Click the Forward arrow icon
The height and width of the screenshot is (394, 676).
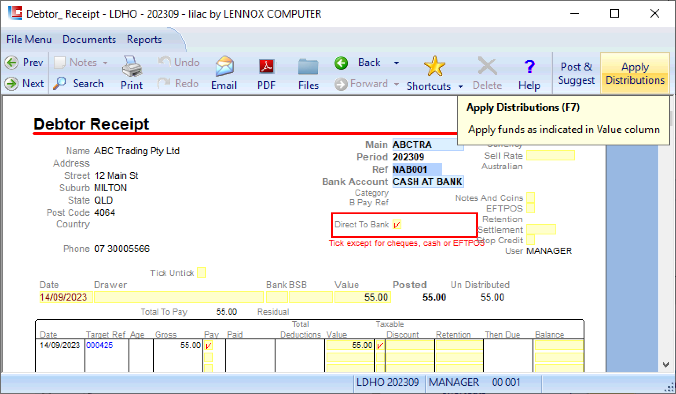341,84
